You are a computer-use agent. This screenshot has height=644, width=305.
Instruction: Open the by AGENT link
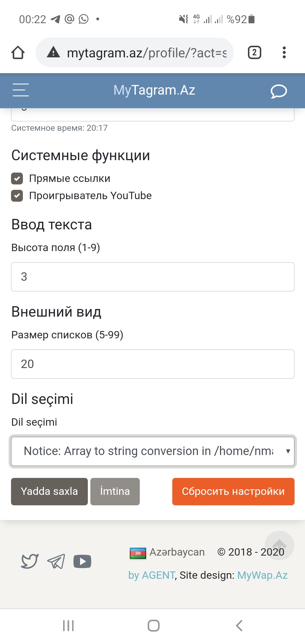coord(152,575)
